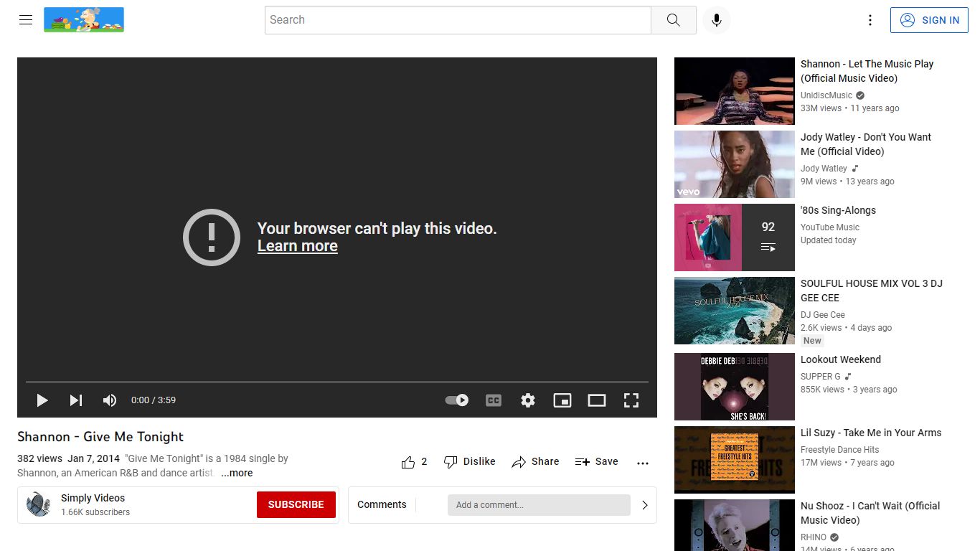The image size is (980, 551).
Task: Toggle the autoplay switch
Action: pyautogui.click(x=457, y=400)
